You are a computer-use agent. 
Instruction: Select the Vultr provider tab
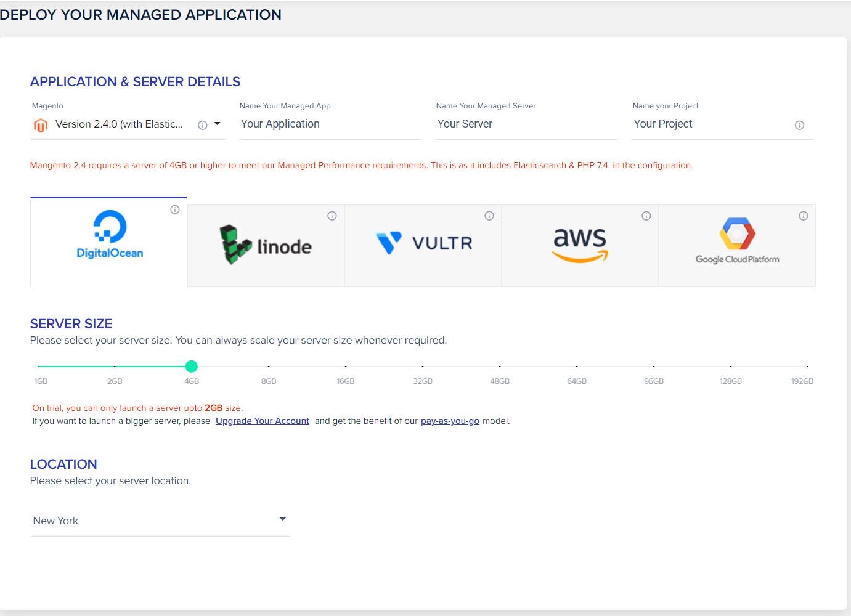pos(423,245)
